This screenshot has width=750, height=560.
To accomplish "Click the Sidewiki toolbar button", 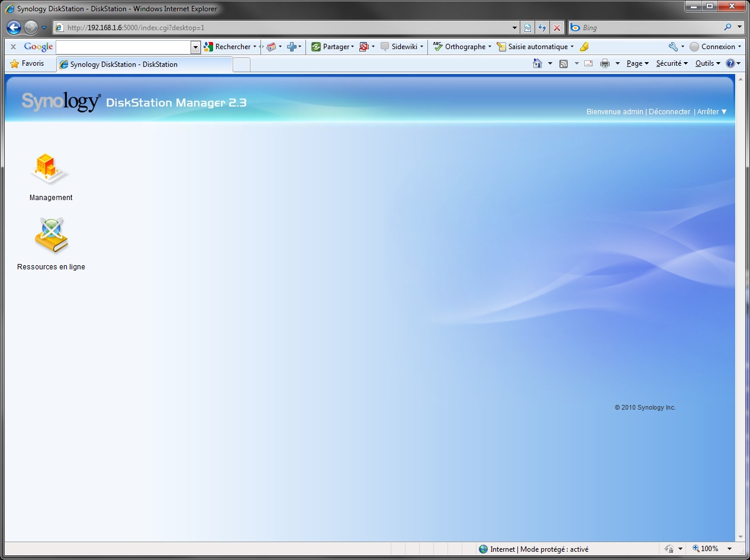I will pos(400,47).
